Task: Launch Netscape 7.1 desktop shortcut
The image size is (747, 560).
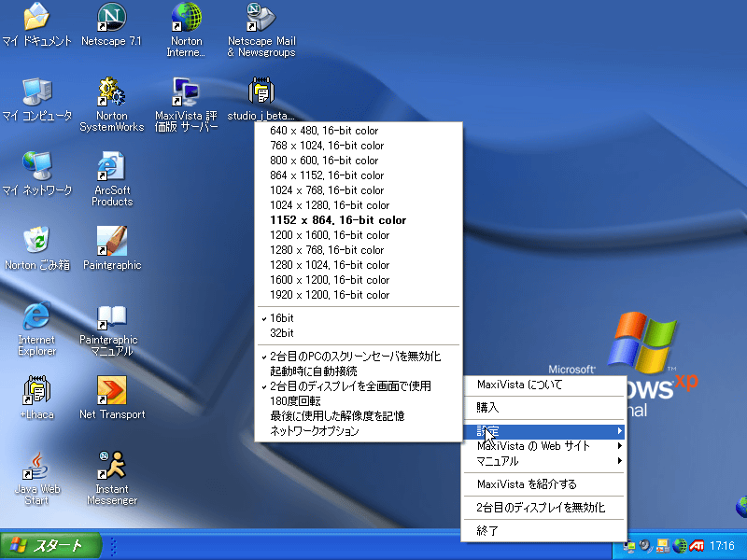Action: tap(111, 17)
